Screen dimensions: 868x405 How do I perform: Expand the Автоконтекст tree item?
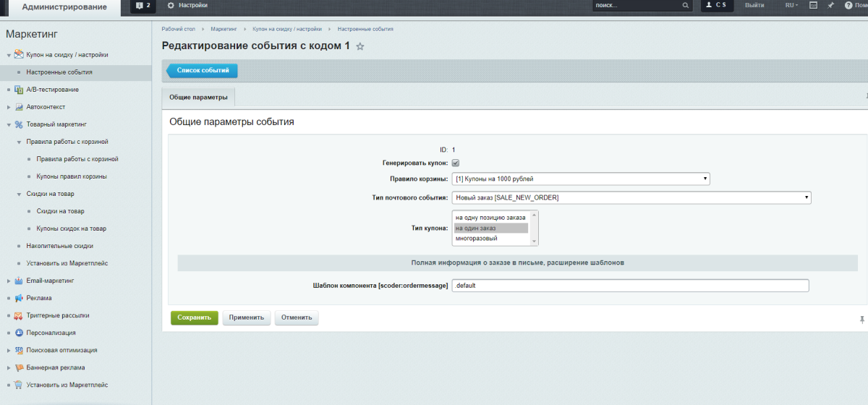(x=9, y=107)
